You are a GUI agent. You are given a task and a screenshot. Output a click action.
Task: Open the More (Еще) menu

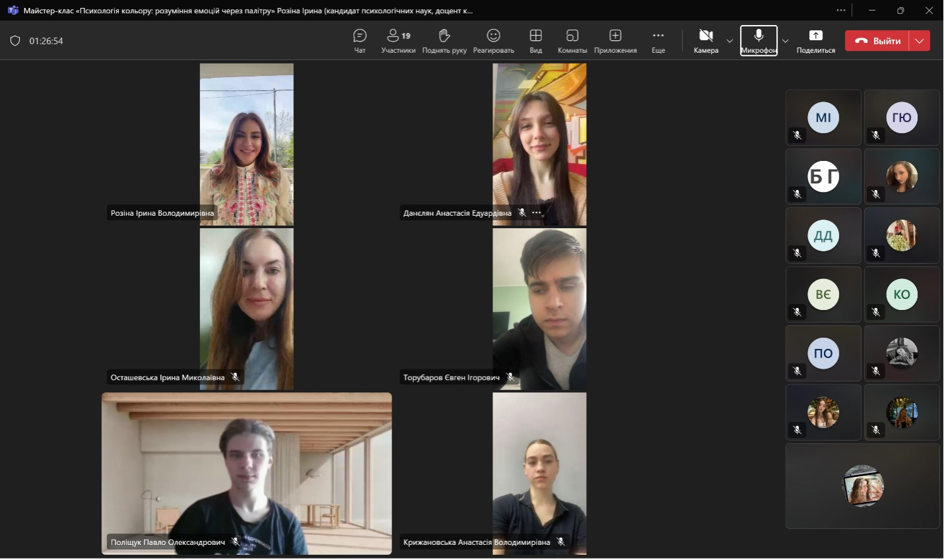click(x=658, y=41)
